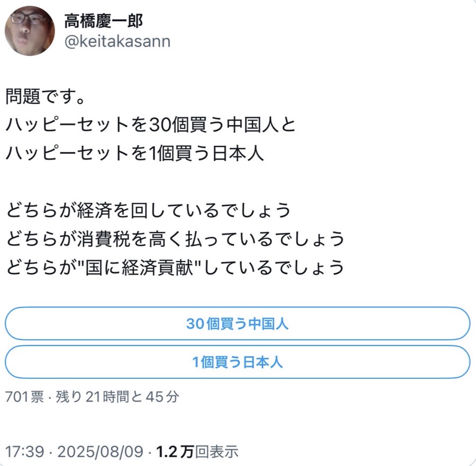476x466 pixels.
Task: Click the 問題です。 opening line
Action: pos(44,98)
